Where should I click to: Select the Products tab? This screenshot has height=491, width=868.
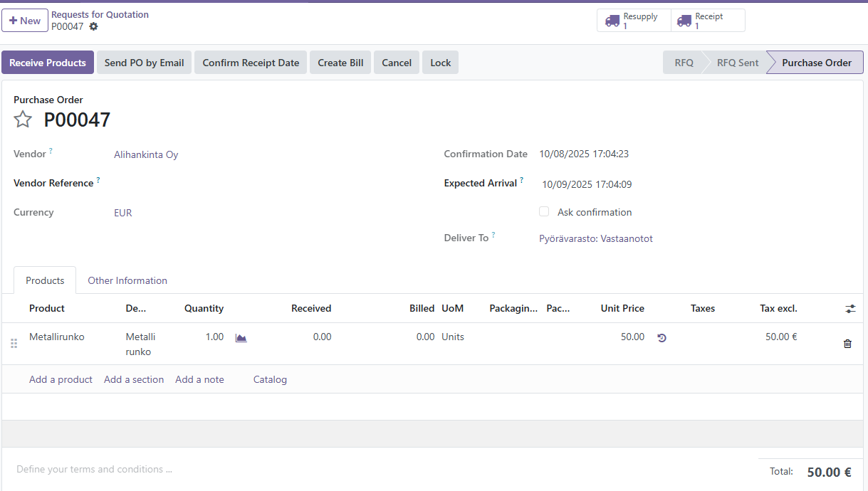[x=45, y=280]
